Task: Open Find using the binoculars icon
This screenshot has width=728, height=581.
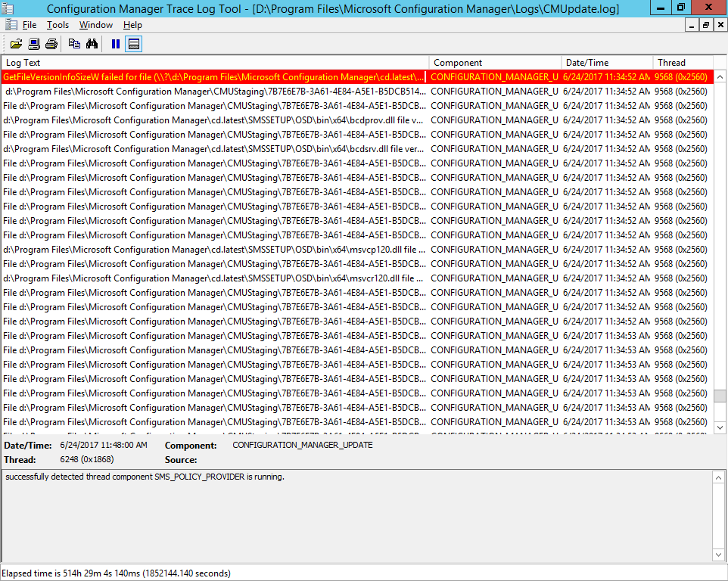Action: pos(92,44)
